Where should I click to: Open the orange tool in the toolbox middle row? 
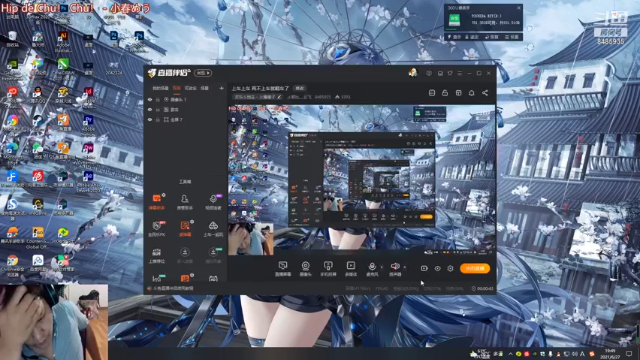(185, 229)
